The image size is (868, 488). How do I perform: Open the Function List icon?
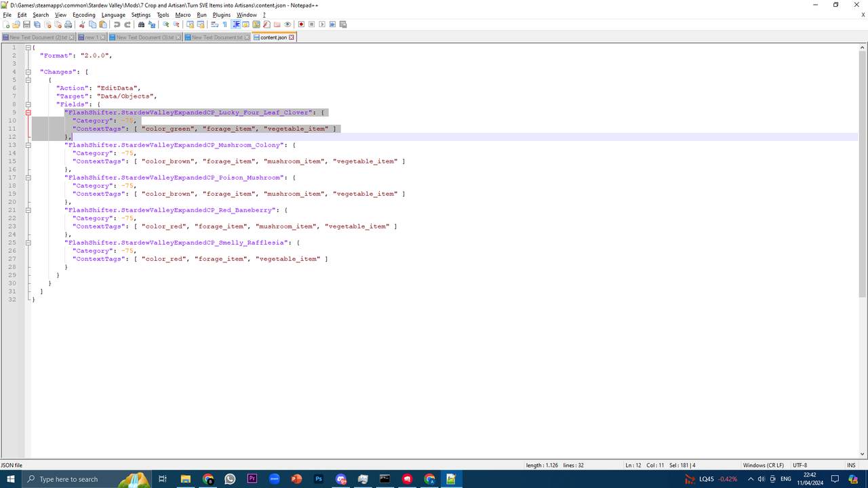[267, 24]
